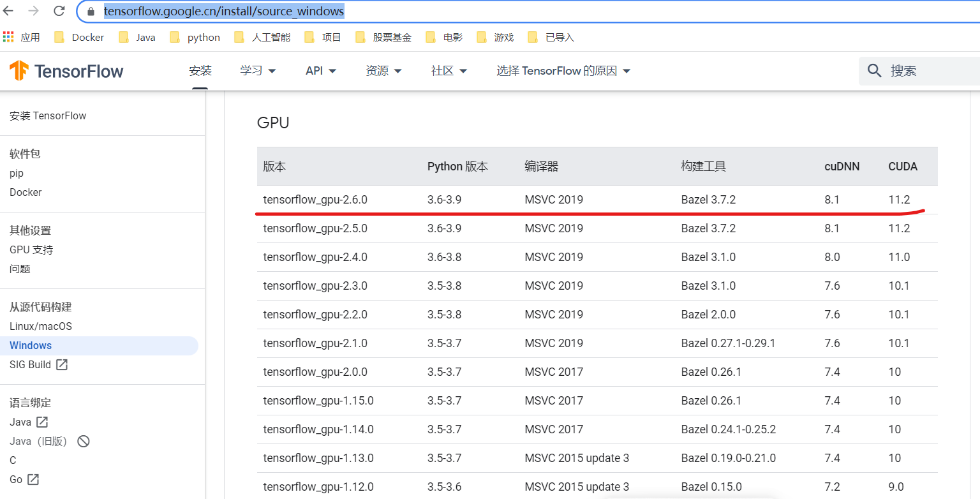Click the 版本 column header

(x=274, y=167)
